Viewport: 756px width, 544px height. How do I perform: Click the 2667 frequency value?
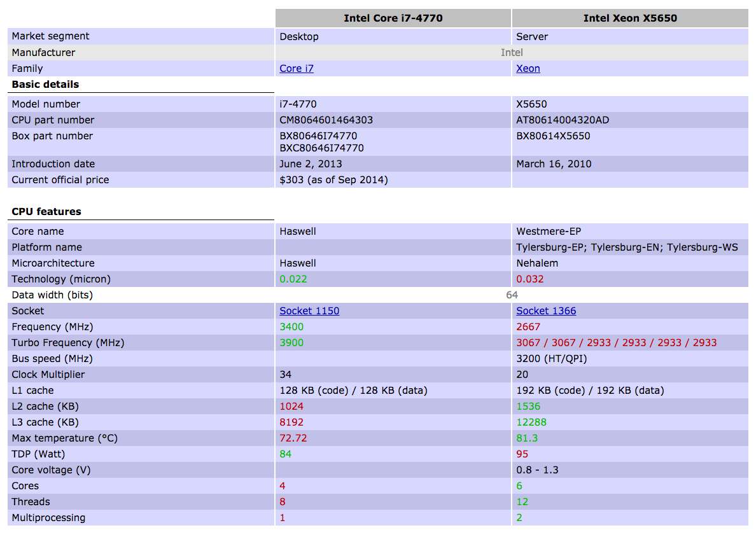(528, 327)
